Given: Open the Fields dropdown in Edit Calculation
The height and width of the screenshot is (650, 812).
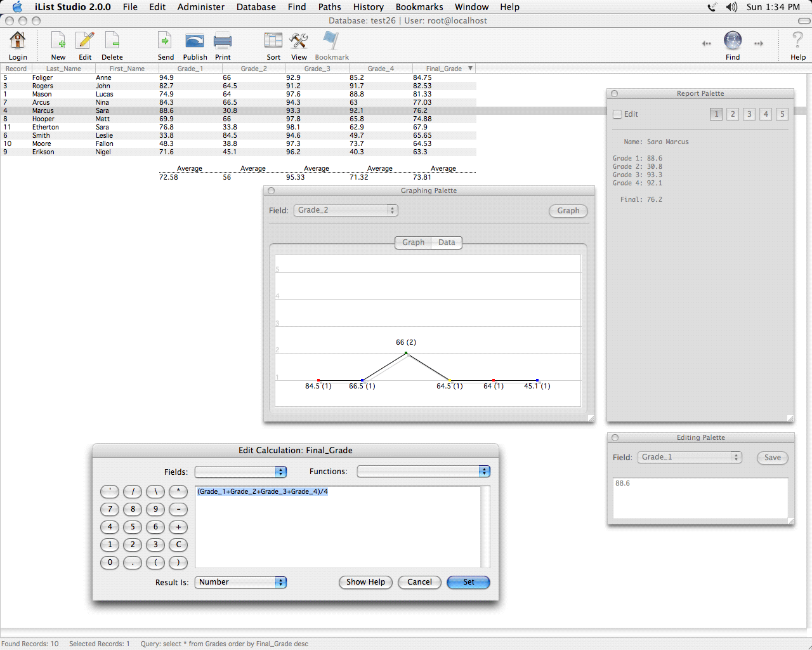Looking at the screenshot, I should [x=240, y=472].
